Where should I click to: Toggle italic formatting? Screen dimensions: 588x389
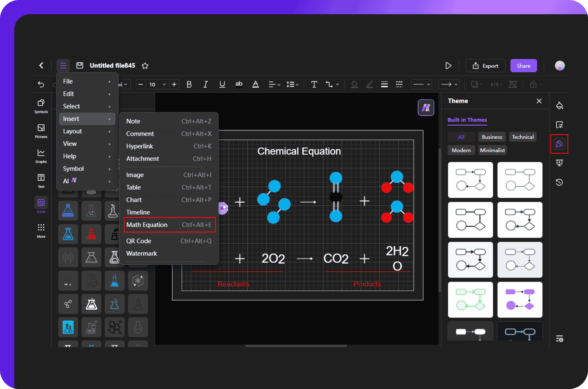click(x=205, y=84)
